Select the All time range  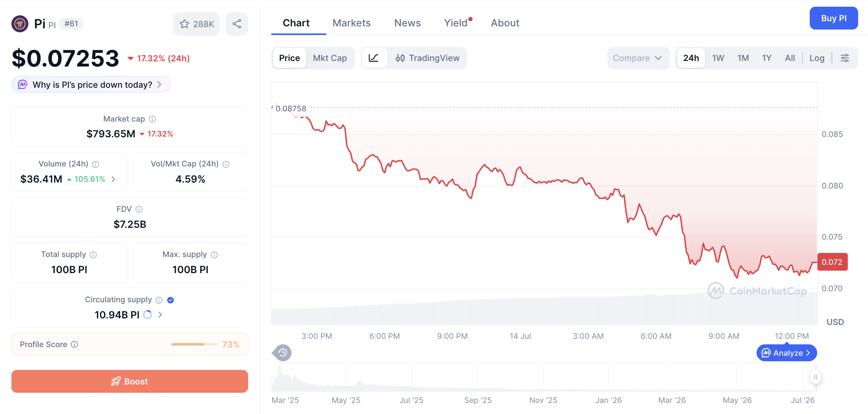[x=790, y=58]
